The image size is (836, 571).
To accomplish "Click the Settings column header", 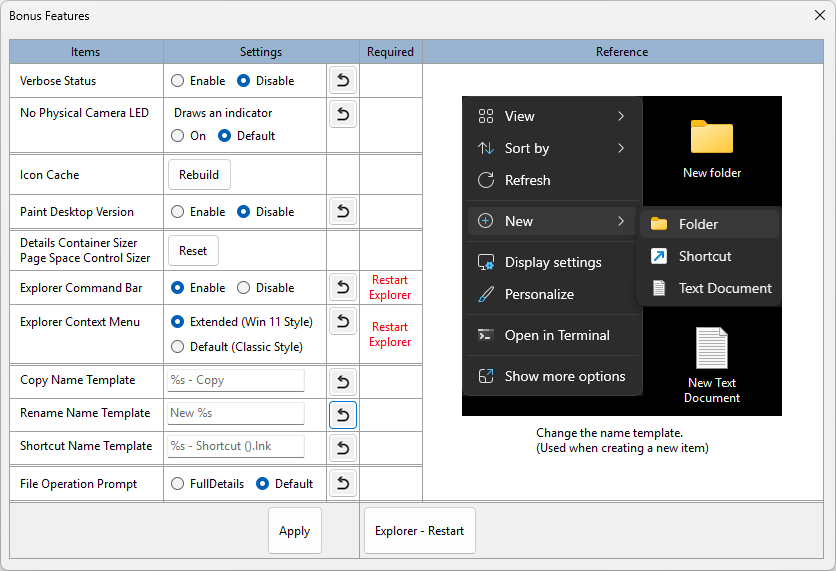I will pos(261,52).
